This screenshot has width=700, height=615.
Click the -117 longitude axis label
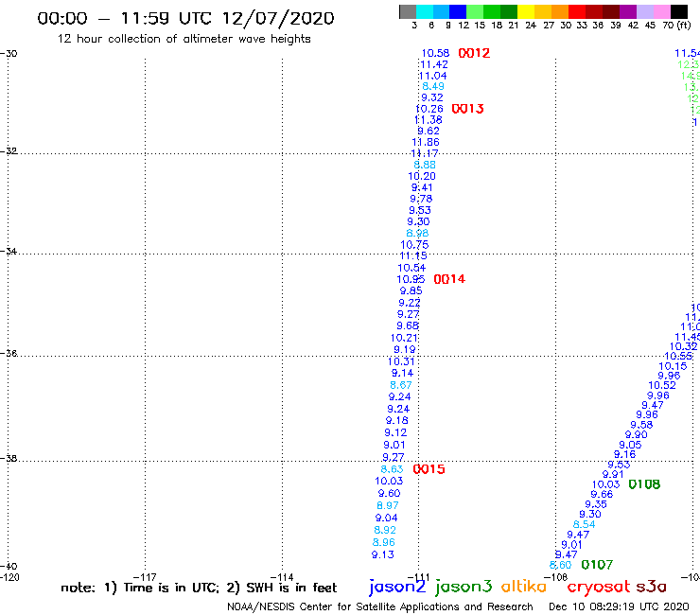pos(145,577)
